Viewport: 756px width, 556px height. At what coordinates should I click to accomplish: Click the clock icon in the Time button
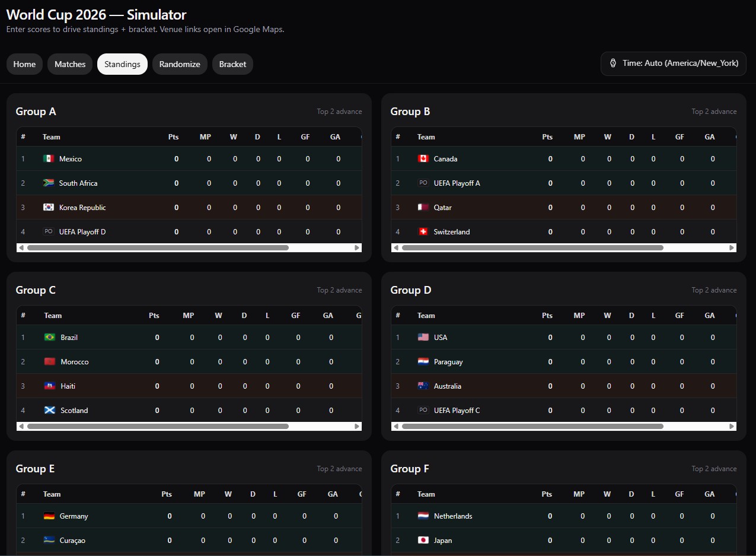click(x=613, y=63)
